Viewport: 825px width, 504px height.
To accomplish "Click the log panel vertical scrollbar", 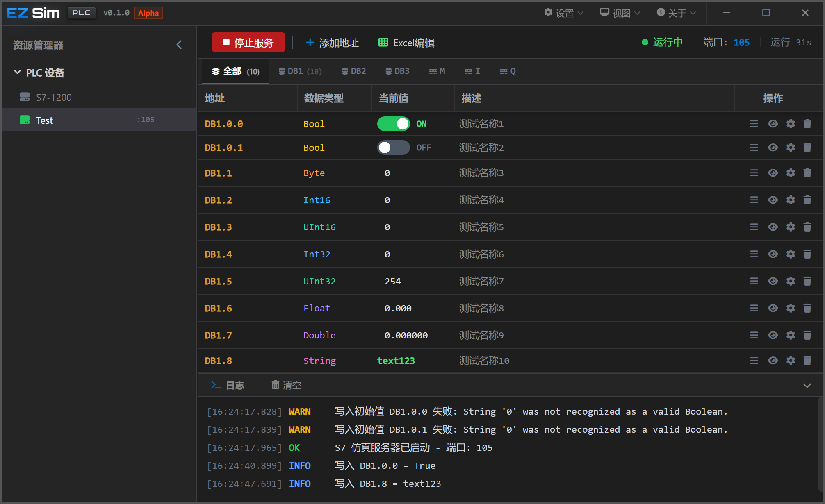I will 821,443.
